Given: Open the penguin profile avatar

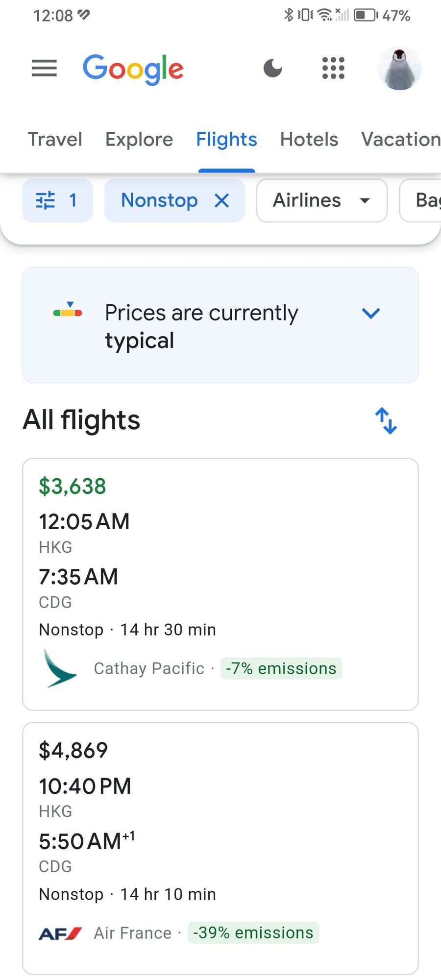Looking at the screenshot, I should coord(399,69).
